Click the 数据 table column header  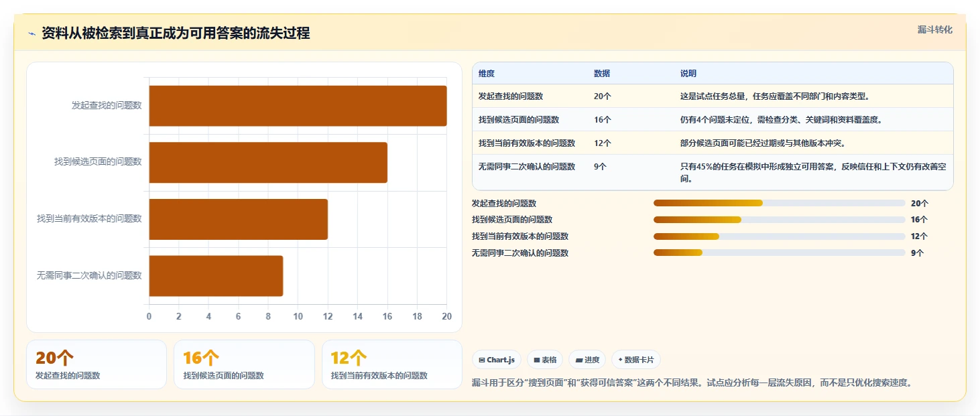tap(602, 74)
